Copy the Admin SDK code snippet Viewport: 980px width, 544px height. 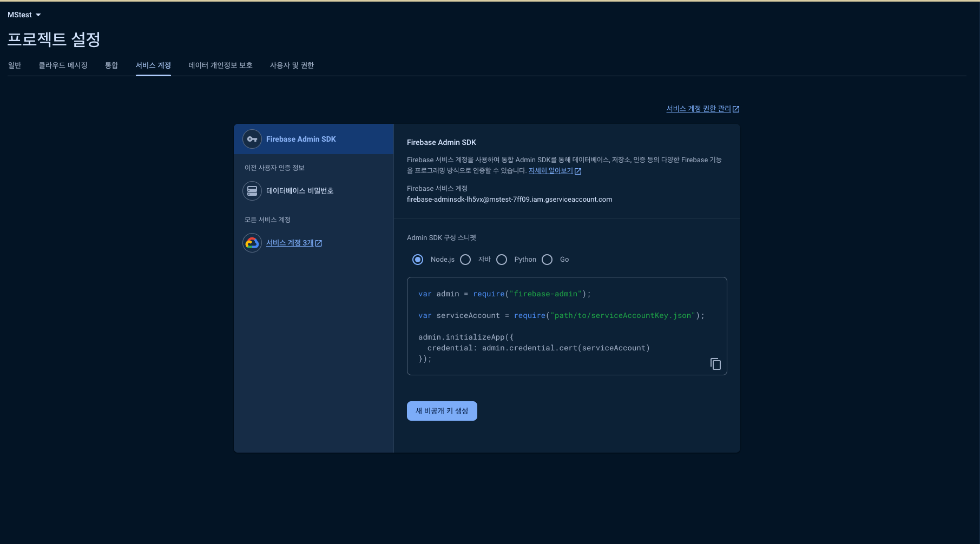[x=715, y=364]
